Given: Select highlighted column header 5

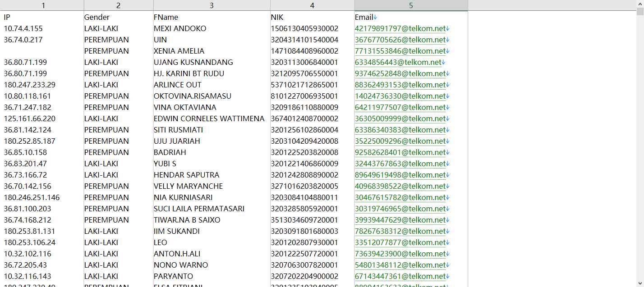Looking at the screenshot, I should click(411, 5).
